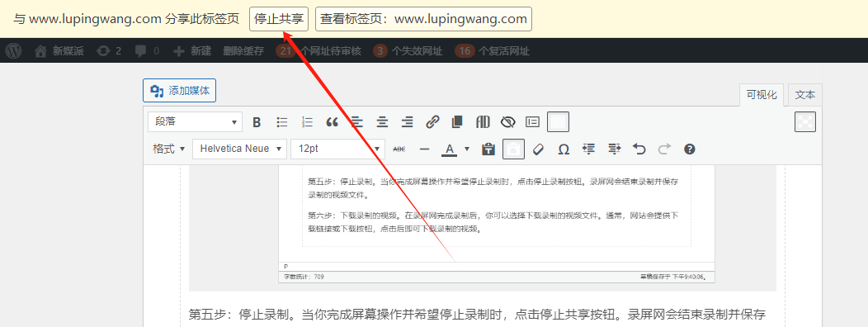The width and height of the screenshot is (868, 327).
Task: Switch to the 文本 text editor tab
Action: [x=805, y=95]
